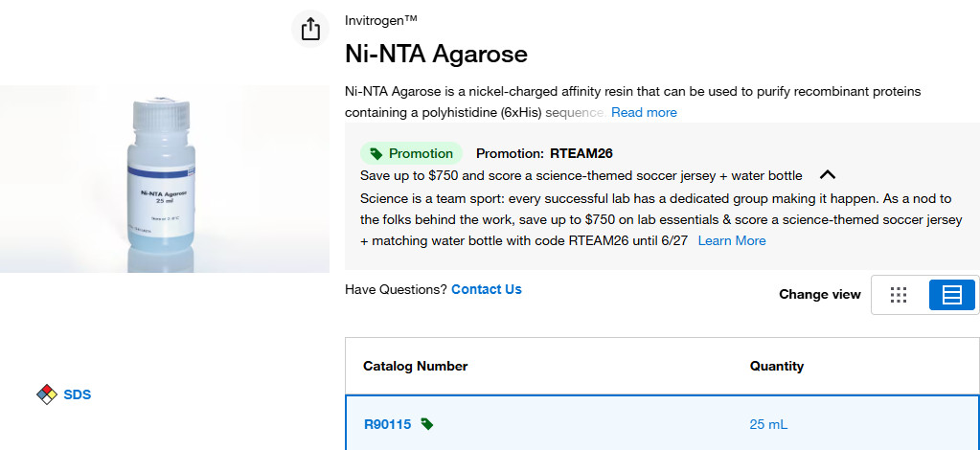Click the Change view label
980x450 pixels.
click(819, 294)
